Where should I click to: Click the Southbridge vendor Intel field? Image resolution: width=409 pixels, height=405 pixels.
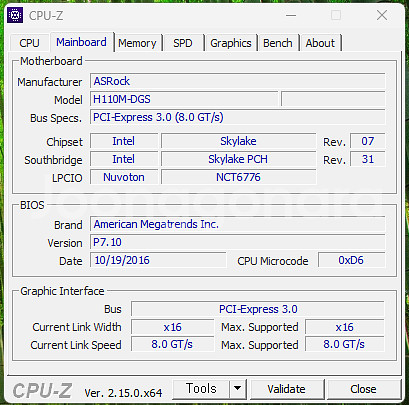[x=124, y=159]
